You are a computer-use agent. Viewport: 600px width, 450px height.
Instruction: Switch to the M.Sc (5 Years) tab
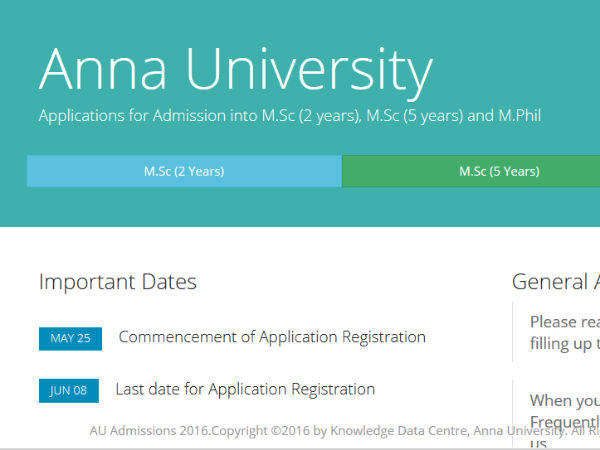[499, 171]
